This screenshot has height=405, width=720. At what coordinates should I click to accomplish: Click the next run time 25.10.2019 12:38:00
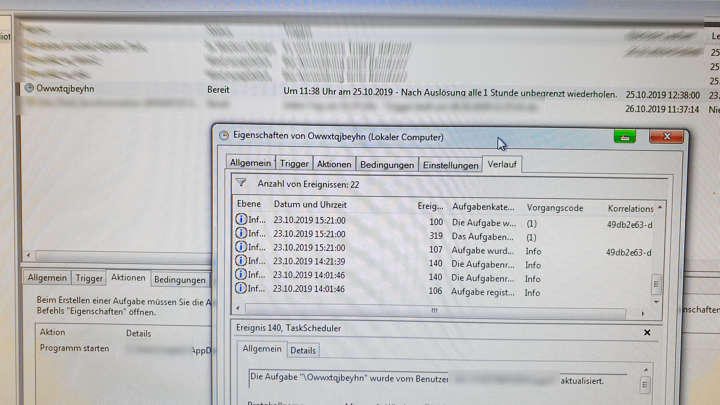click(663, 95)
